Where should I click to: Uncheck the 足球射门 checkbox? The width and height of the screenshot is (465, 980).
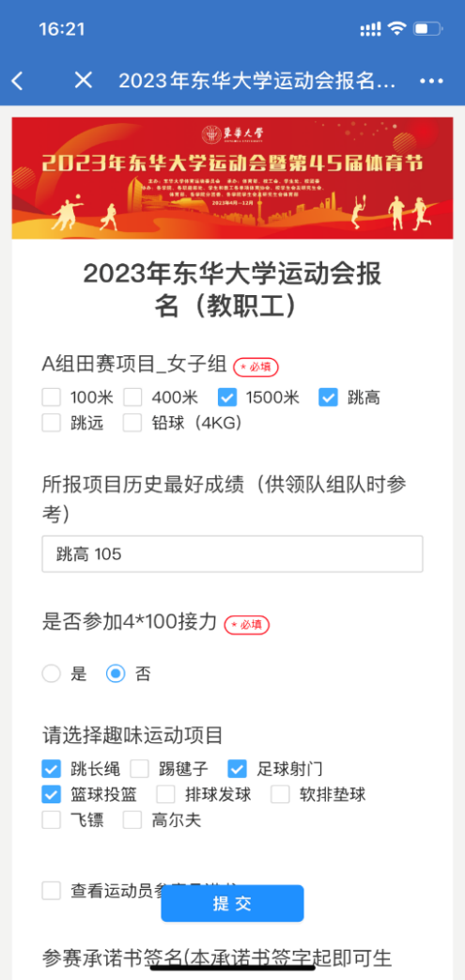pos(238,769)
